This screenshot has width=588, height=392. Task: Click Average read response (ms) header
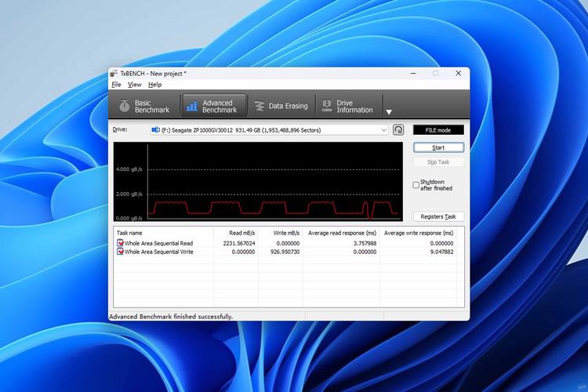tap(341, 233)
